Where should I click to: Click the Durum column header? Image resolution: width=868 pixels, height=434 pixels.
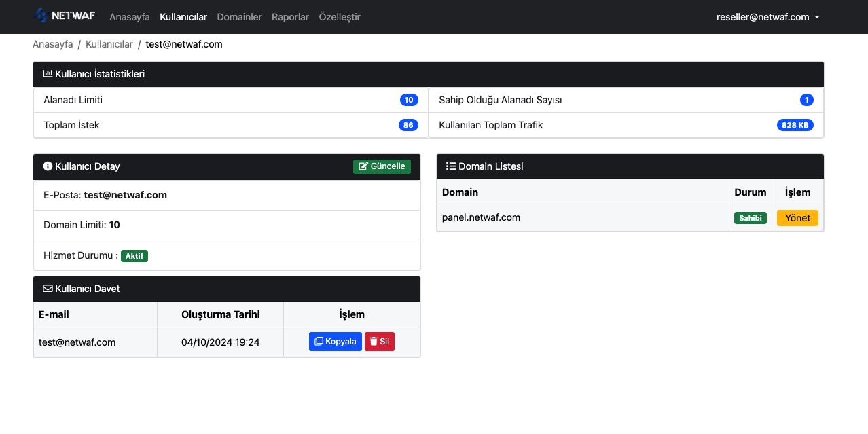(751, 192)
